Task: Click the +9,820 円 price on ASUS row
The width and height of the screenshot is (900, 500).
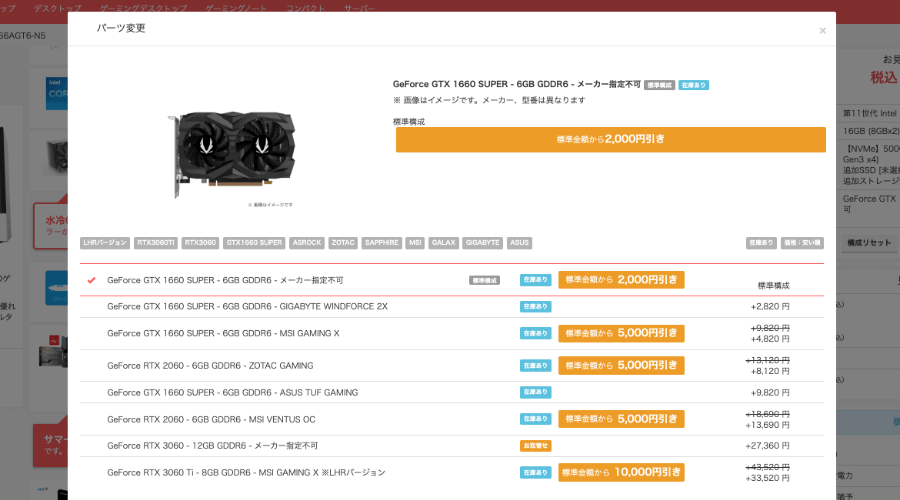Action: pos(770,393)
